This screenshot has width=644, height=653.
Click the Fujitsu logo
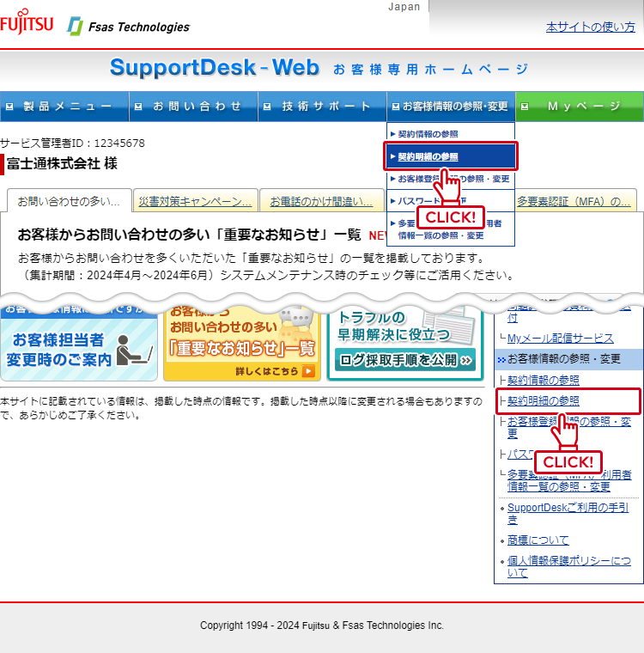[x=27, y=21]
